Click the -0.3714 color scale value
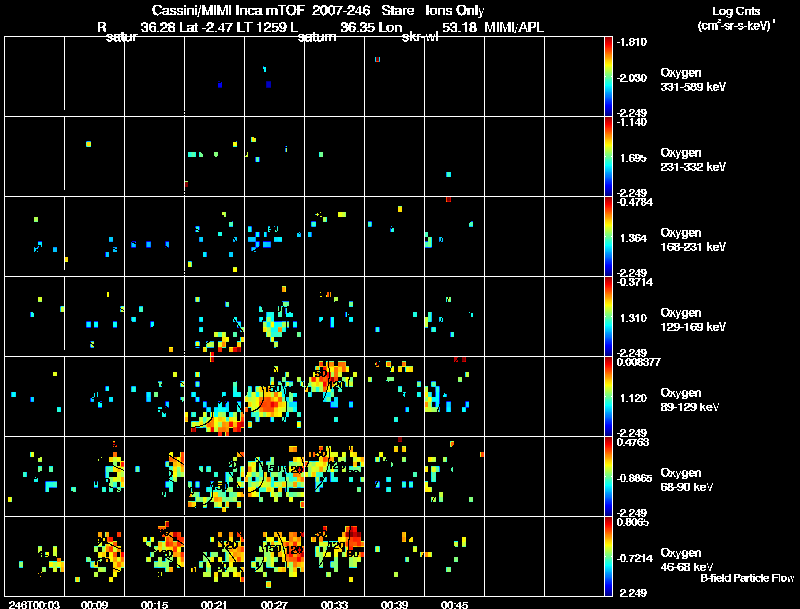This screenshot has width=800, height=609. [635, 282]
